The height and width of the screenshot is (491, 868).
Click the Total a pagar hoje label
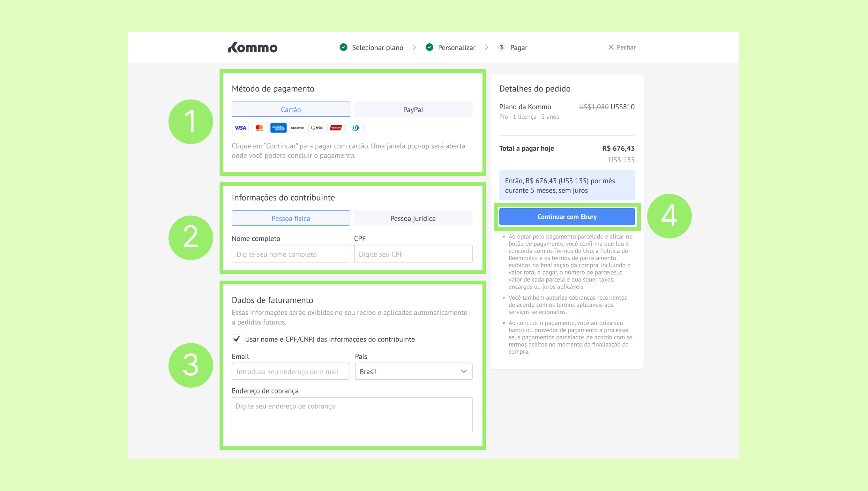coord(527,148)
